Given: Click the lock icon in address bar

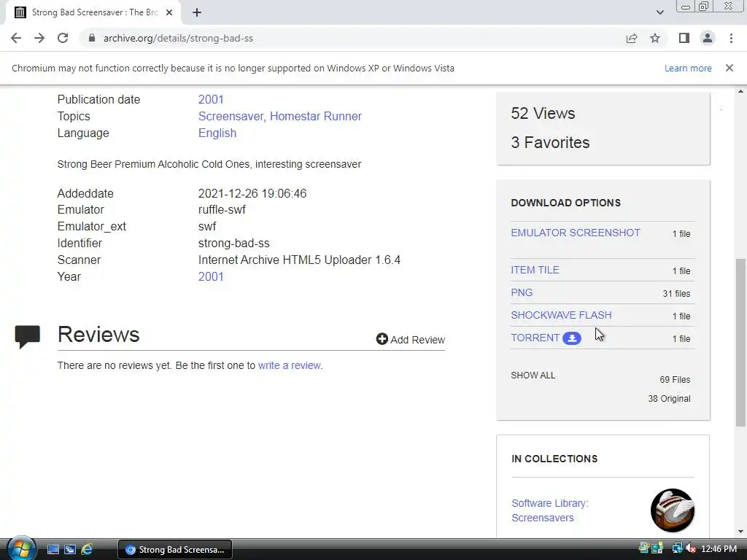Looking at the screenshot, I should click(x=92, y=38).
